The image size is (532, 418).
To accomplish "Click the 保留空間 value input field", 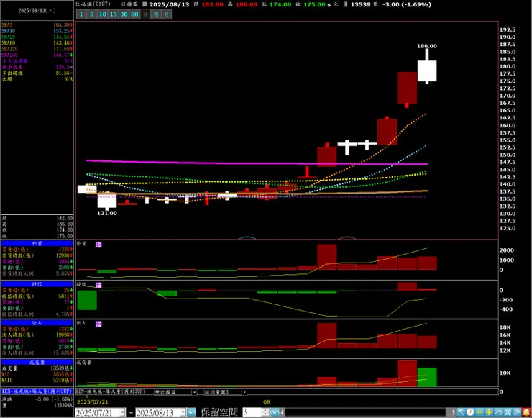I will click(x=252, y=412).
